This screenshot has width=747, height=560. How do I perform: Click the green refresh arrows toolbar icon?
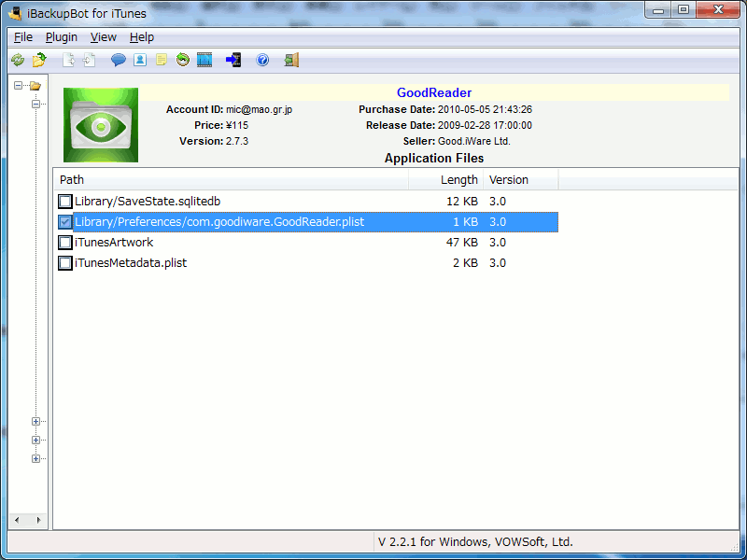(18, 61)
